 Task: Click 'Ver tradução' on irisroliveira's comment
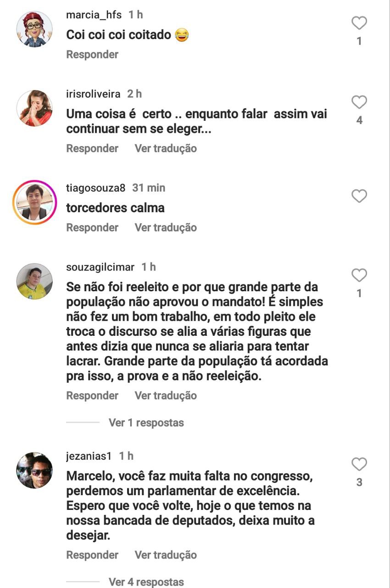(x=166, y=148)
